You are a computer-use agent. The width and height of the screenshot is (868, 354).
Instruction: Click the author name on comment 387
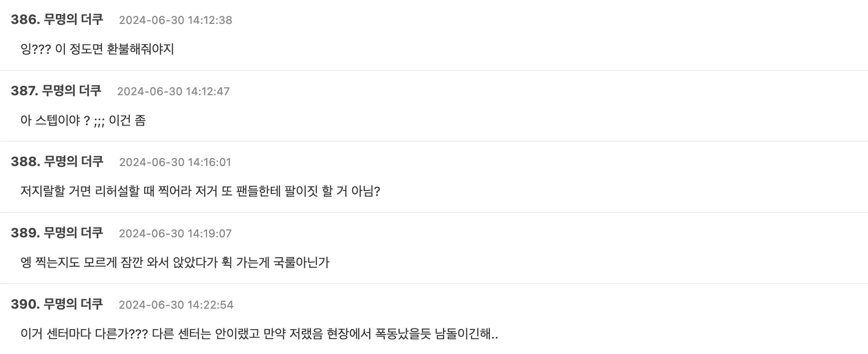pos(72,91)
